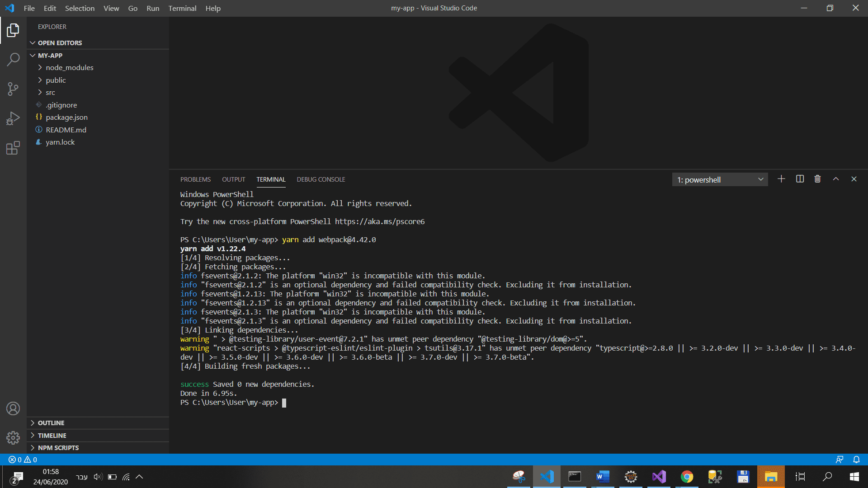Open the Accounts menu icon
868x488 pixels.
13,408
